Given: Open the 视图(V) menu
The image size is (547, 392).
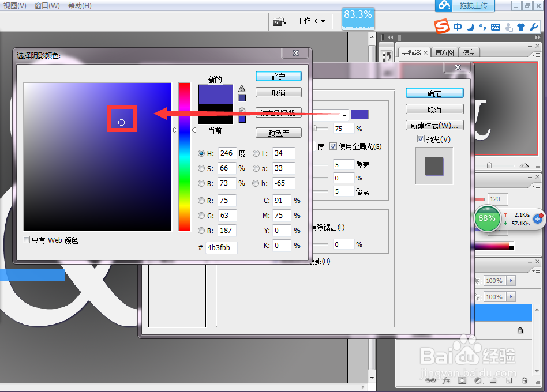Looking at the screenshot, I should pos(14,6).
